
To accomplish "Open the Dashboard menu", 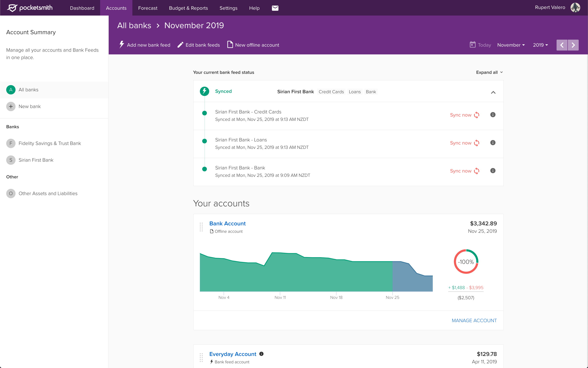I will [x=82, y=8].
